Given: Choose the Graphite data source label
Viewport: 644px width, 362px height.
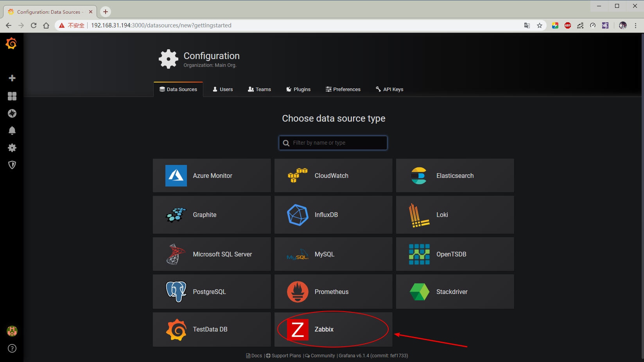Looking at the screenshot, I should [205, 215].
